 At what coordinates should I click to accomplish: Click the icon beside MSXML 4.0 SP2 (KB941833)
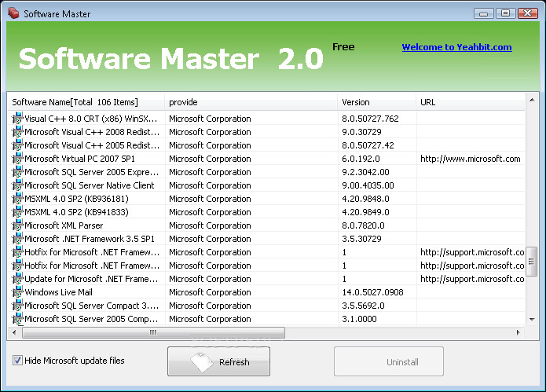point(17,212)
